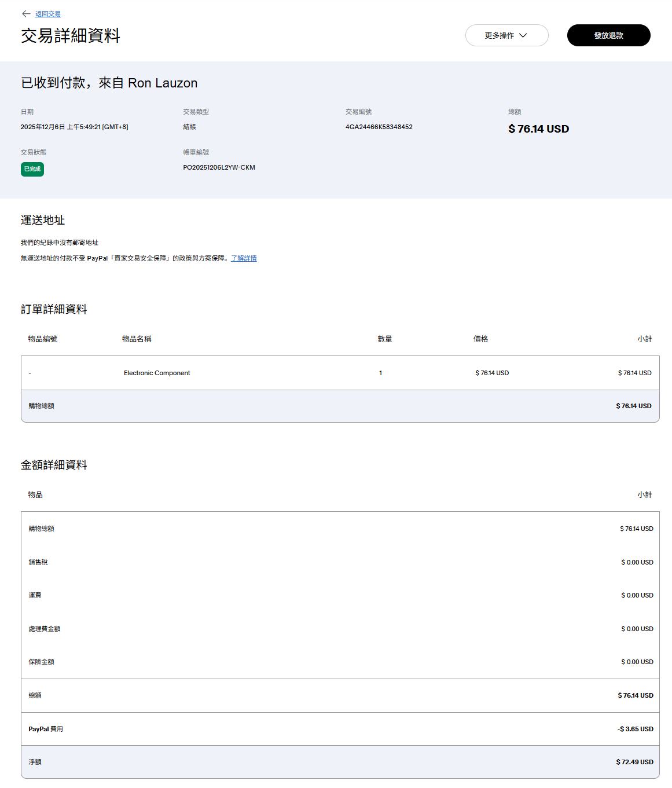This screenshot has height=788, width=672.
Task: Open the 返回交易 link
Action: 48,14
